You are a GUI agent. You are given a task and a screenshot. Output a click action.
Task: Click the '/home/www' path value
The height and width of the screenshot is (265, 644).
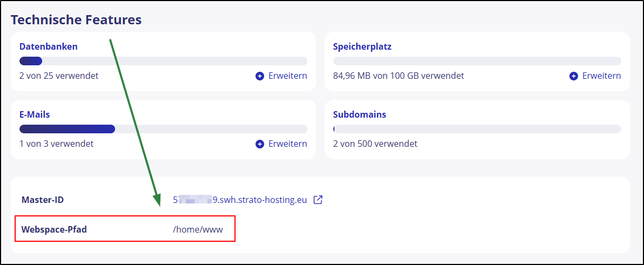coord(198,229)
